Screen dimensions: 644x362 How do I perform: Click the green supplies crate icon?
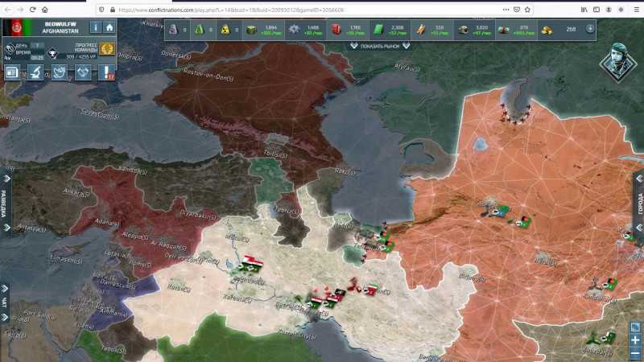pos(251,30)
